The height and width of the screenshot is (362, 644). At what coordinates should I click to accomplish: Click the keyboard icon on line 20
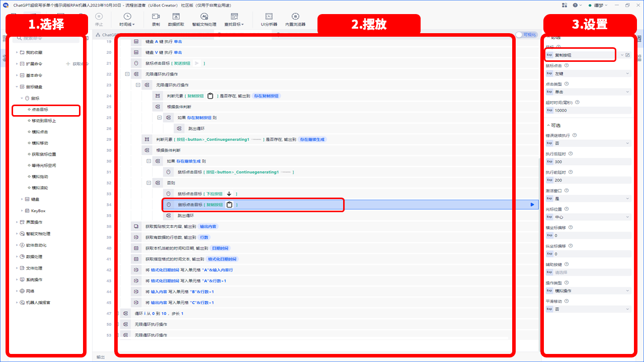tap(136, 52)
